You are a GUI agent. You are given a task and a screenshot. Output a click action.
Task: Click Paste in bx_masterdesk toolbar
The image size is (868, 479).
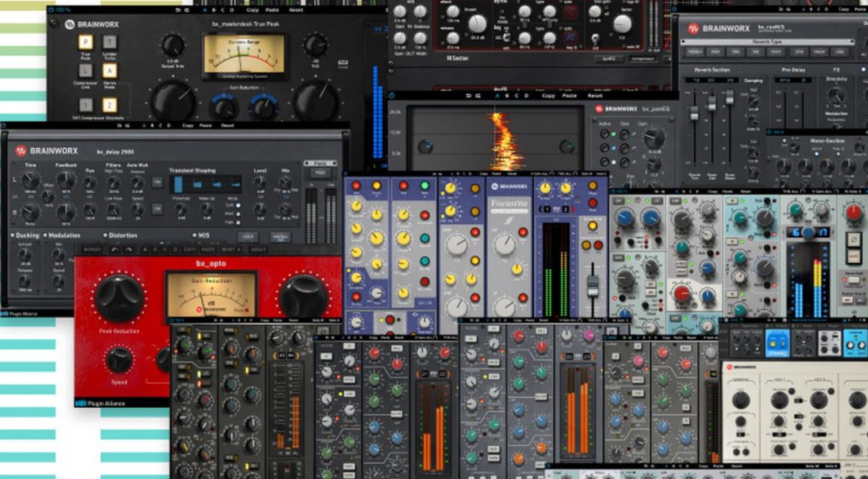[272, 10]
